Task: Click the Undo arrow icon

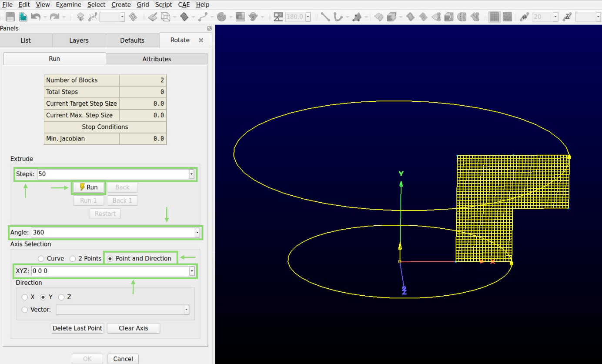Action: [x=36, y=17]
